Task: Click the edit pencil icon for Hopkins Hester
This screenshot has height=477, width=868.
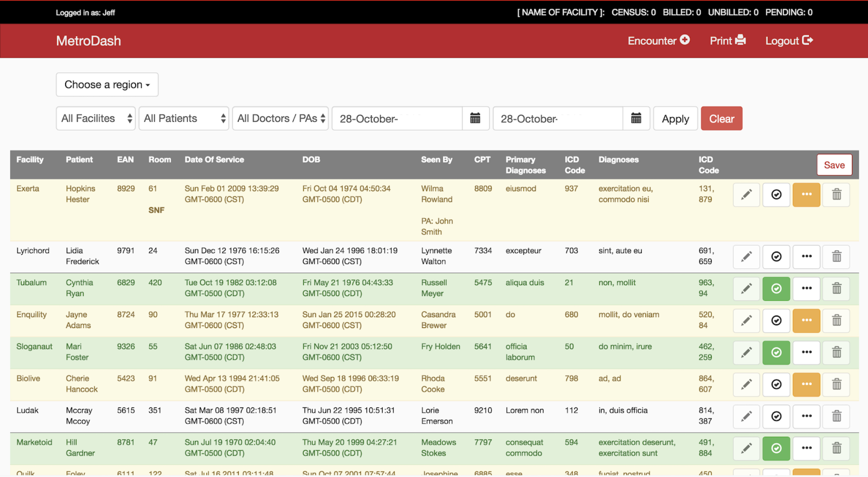Action: pyautogui.click(x=746, y=194)
